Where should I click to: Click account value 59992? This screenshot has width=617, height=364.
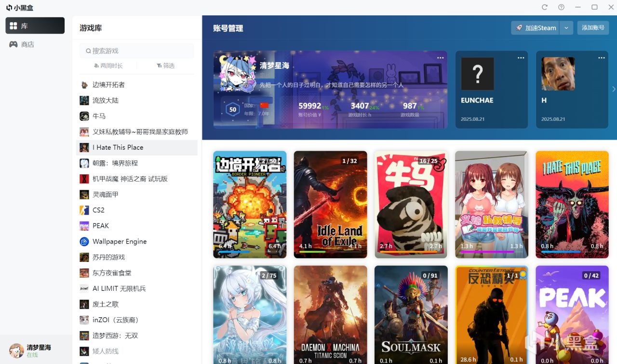pyautogui.click(x=309, y=106)
